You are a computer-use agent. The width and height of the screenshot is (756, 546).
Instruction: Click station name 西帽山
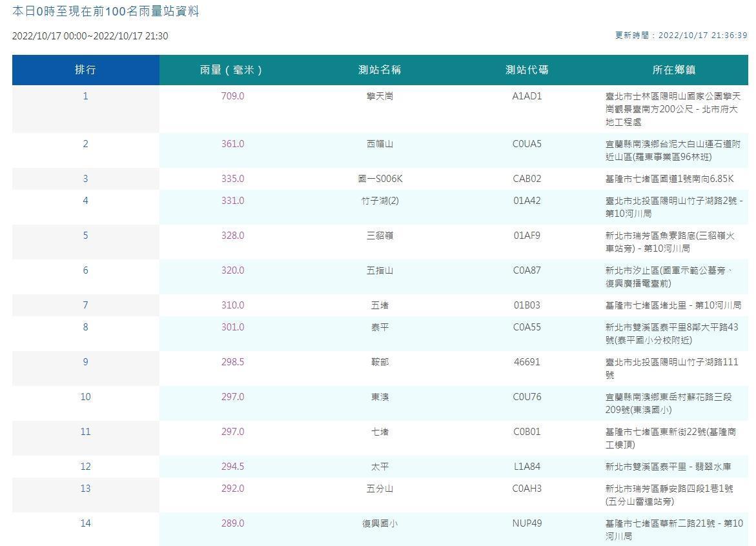pos(380,144)
